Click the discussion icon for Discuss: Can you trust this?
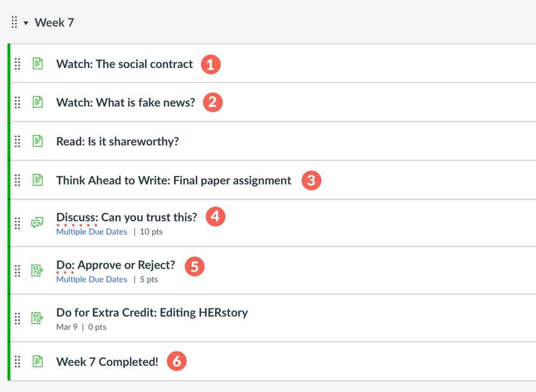 pos(37,223)
